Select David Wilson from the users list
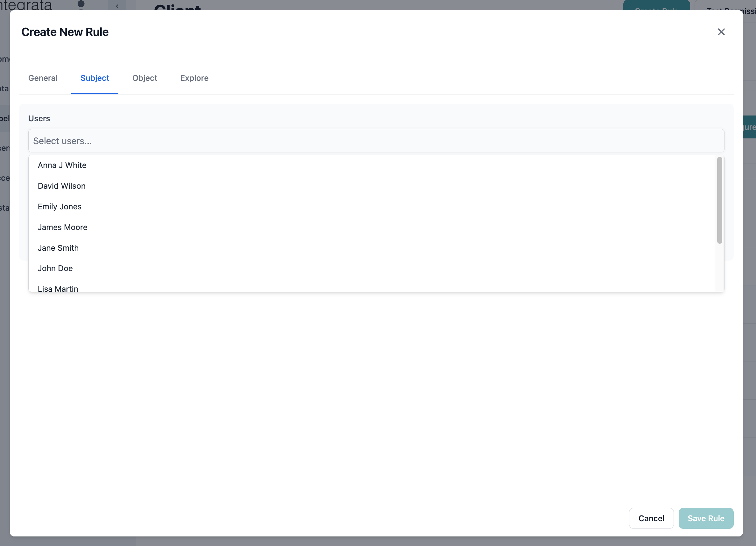This screenshot has height=546, width=756. pyautogui.click(x=62, y=186)
